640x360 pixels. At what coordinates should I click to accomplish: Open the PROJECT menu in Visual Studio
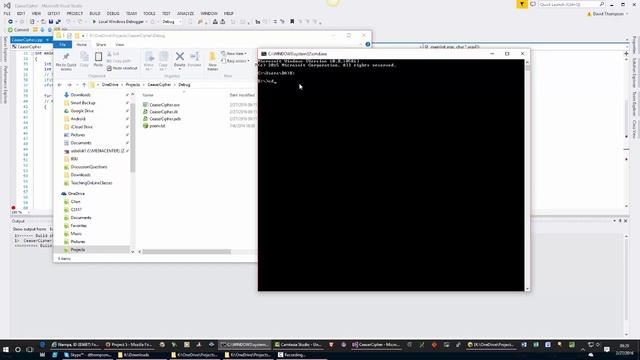coord(75,13)
